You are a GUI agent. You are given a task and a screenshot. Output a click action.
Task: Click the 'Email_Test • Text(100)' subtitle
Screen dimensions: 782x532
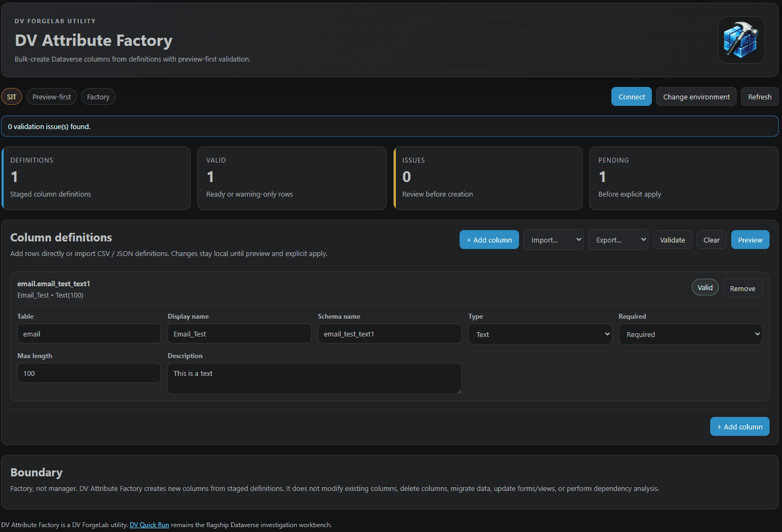click(50, 295)
